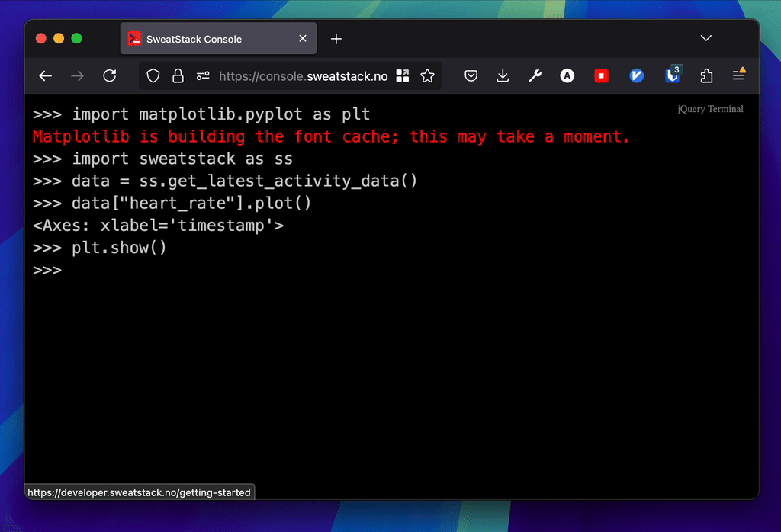Close the SweatStack Console tab
Screen dimensions: 781x532
302,38
